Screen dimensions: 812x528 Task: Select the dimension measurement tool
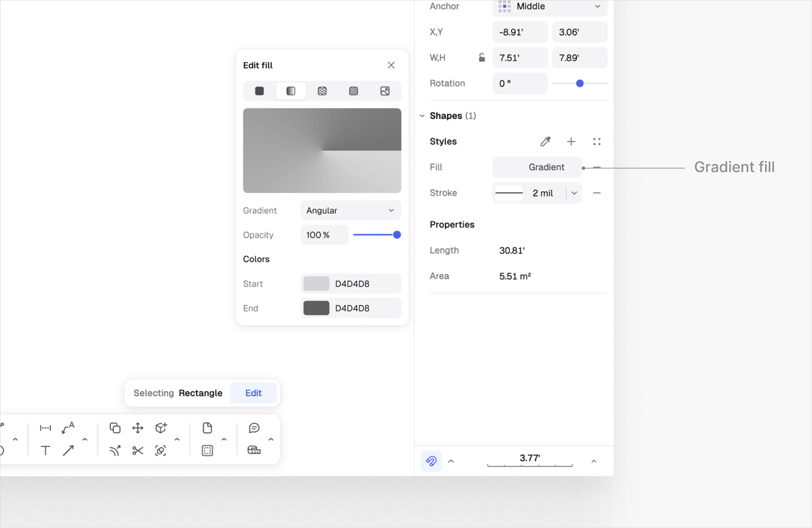[x=45, y=428]
